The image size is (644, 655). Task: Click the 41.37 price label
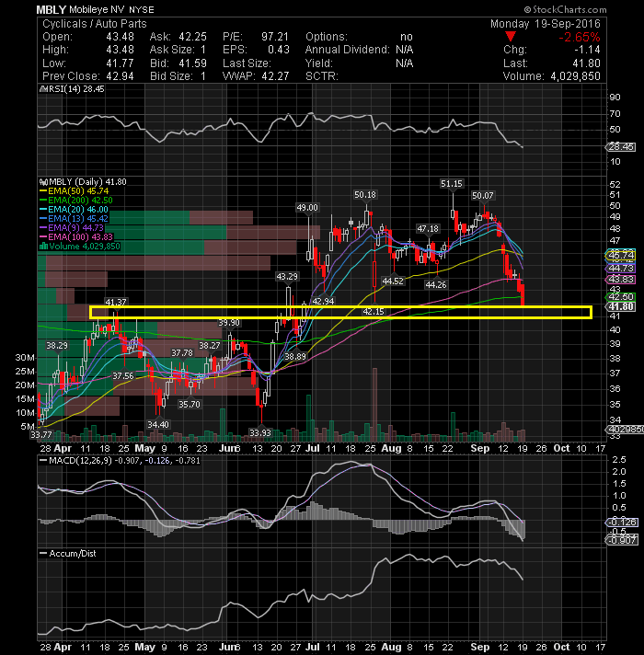click(x=116, y=302)
